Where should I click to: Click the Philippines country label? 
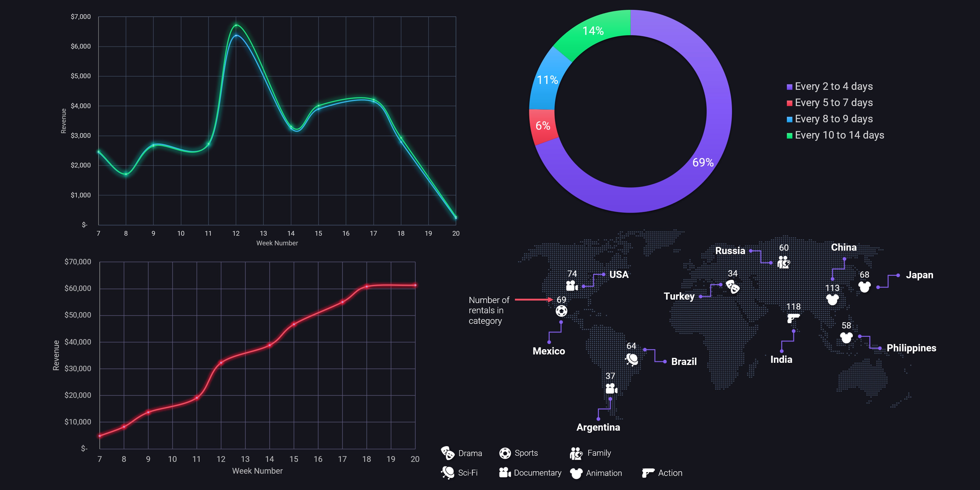912,348
